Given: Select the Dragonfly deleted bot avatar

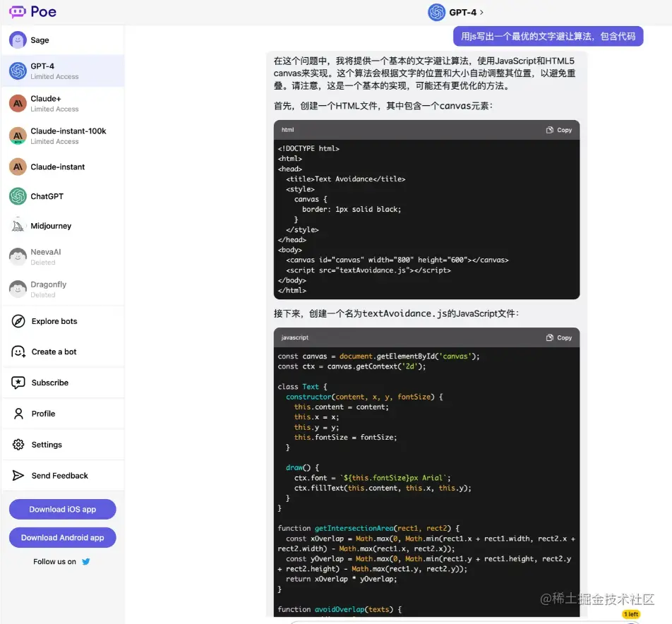Looking at the screenshot, I should [18, 289].
